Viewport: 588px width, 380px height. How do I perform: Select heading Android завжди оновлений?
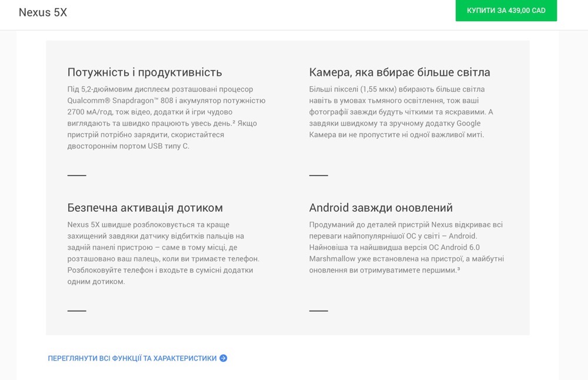click(x=380, y=207)
